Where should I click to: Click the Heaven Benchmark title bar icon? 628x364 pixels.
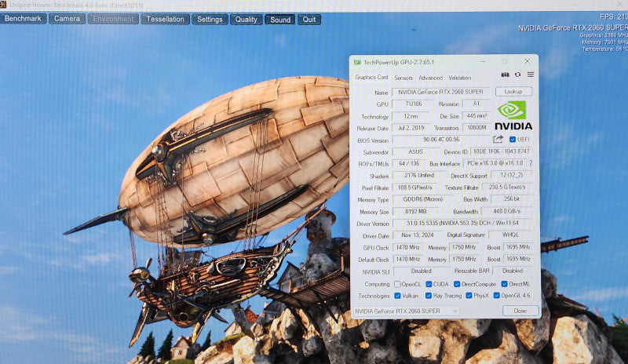[x=3, y=5]
